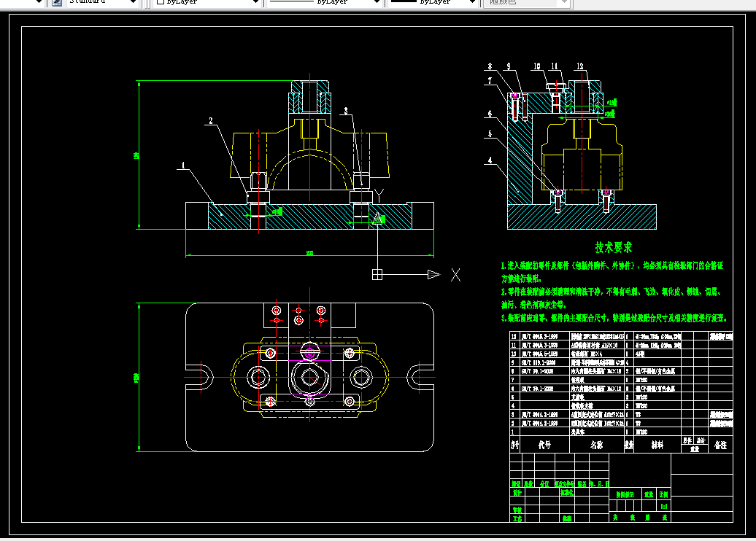The width and height of the screenshot is (756, 541).
Task: Open the ByLayer linetype dropdown
Action: [324, 2]
